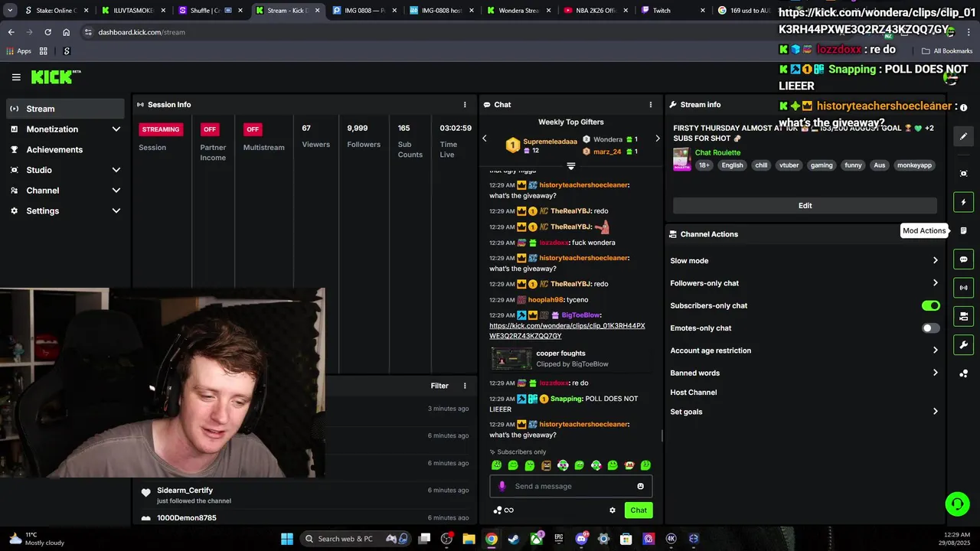Switch to the Stake Online browser tab
The width and height of the screenshot is (980, 551).
[x=57, y=11]
